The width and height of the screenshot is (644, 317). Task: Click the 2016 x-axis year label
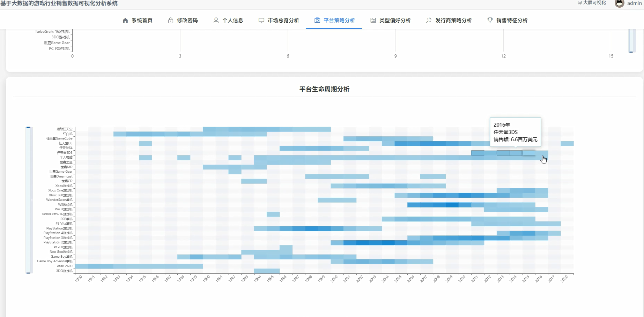(x=539, y=279)
